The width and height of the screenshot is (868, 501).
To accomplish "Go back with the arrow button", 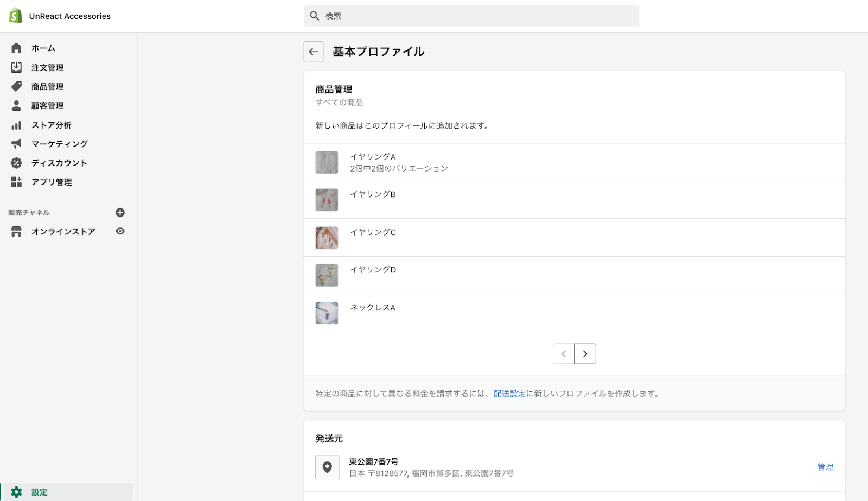I will [x=314, y=52].
